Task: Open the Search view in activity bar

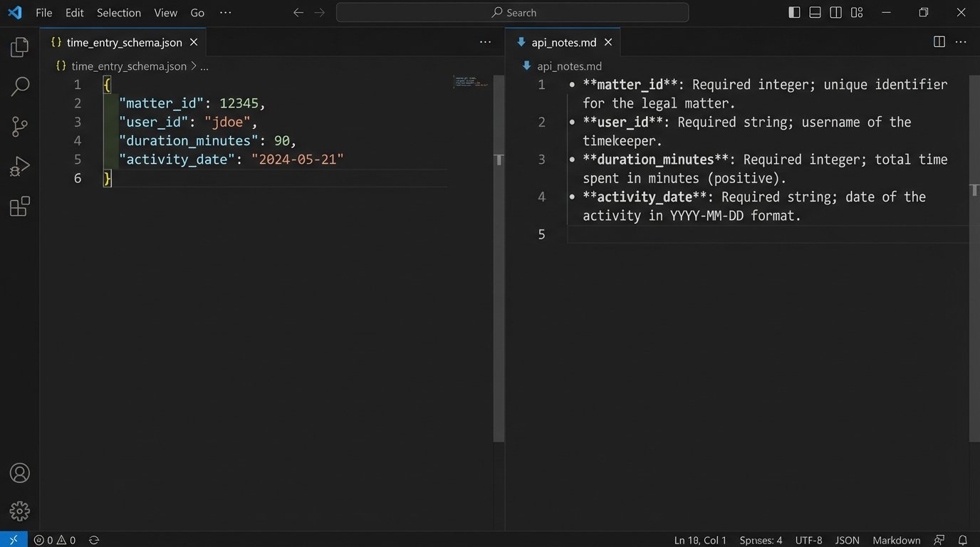Action: tap(20, 87)
